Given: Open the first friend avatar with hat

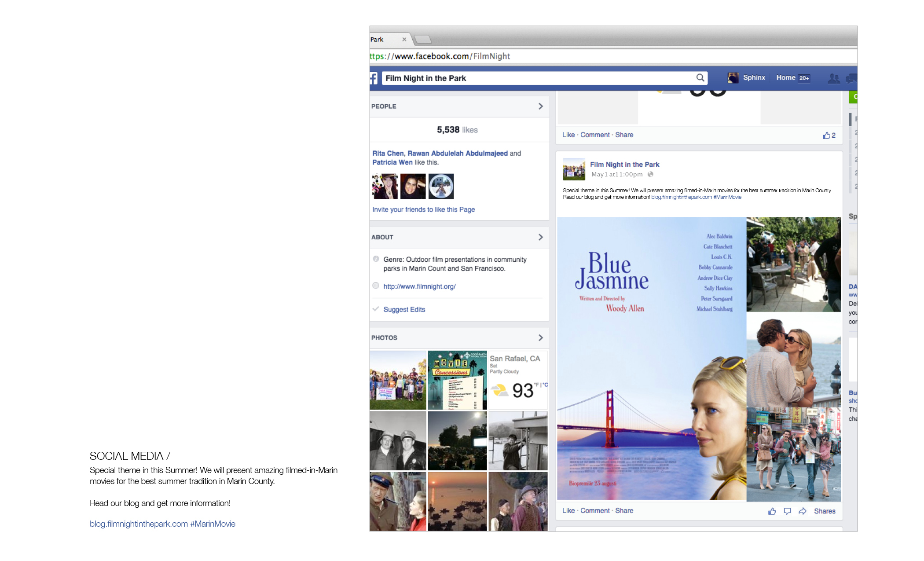Looking at the screenshot, I should pos(385,186).
